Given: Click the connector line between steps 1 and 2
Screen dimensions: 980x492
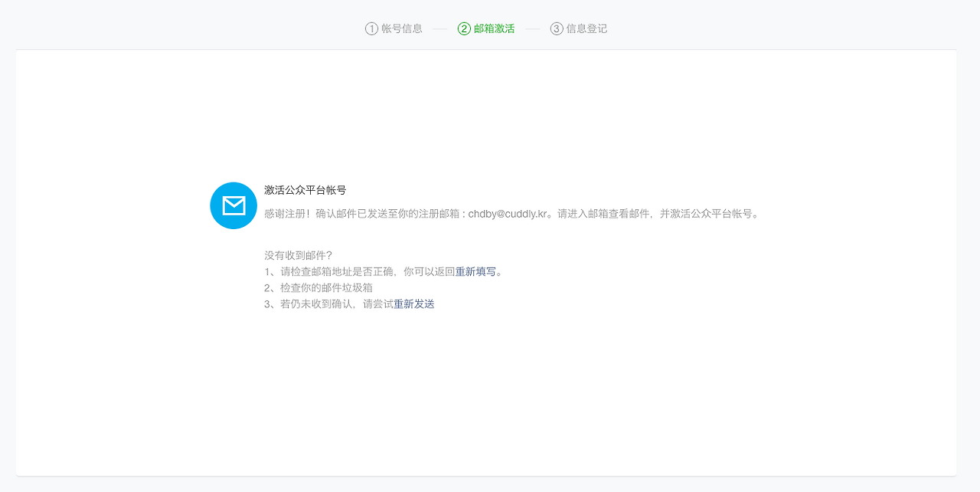Looking at the screenshot, I should point(439,28).
